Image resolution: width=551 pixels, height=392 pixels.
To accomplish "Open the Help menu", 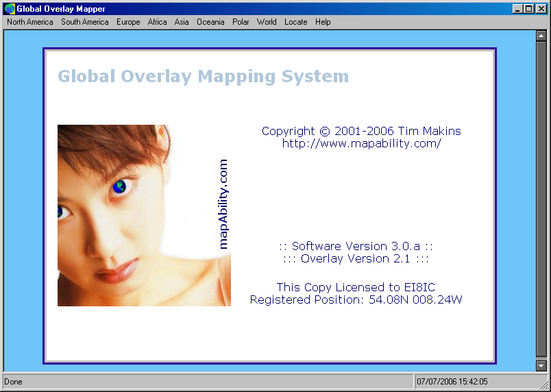I will [x=323, y=22].
